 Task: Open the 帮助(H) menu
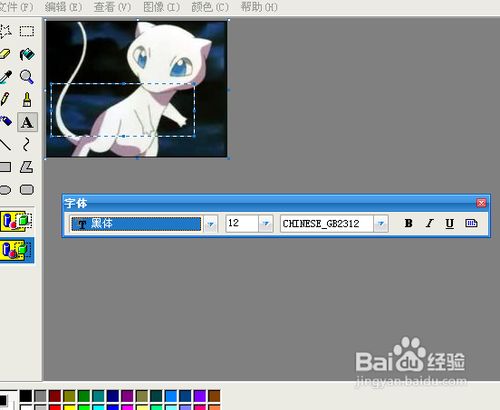259,7
